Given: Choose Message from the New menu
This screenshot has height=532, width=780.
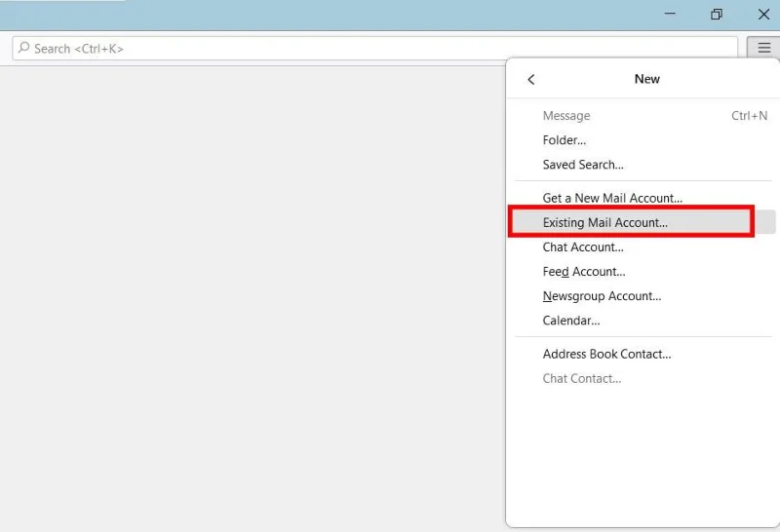Looking at the screenshot, I should 643,116.
